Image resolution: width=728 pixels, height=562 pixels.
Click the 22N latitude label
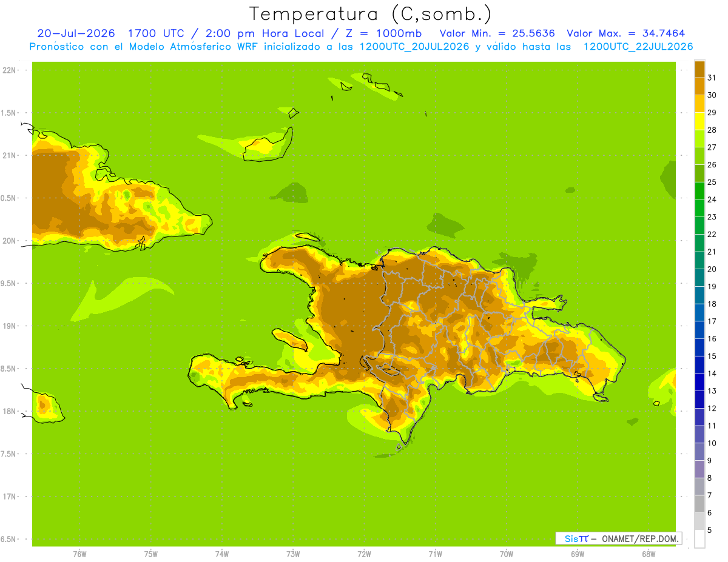(x=8, y=70)
